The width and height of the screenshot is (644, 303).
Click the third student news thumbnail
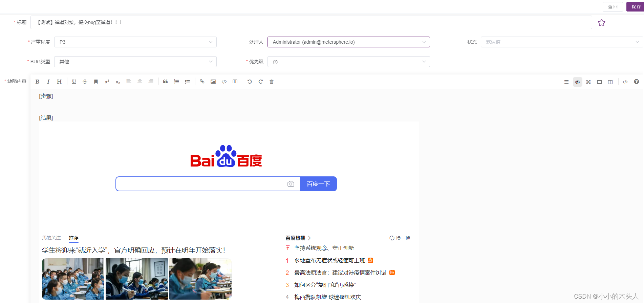click(x=200, y=279)
